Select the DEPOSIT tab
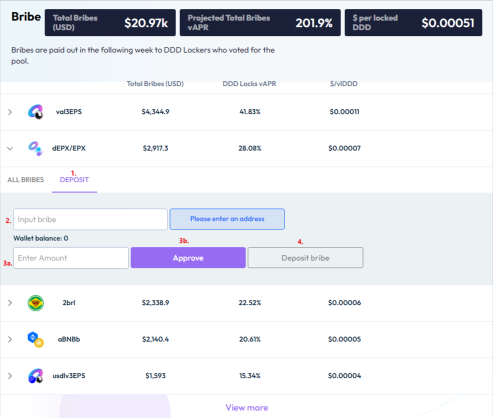This screenshot has height=418, width=493. click(74, 180)
